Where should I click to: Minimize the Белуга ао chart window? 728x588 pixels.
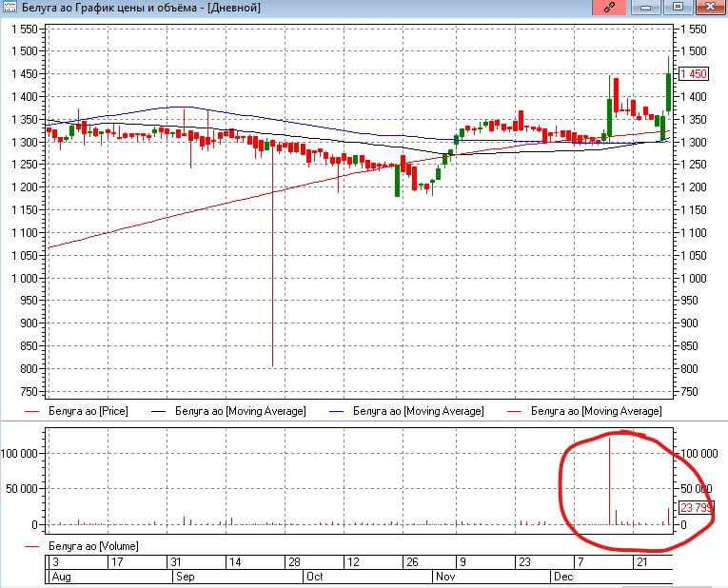(646, 7)
